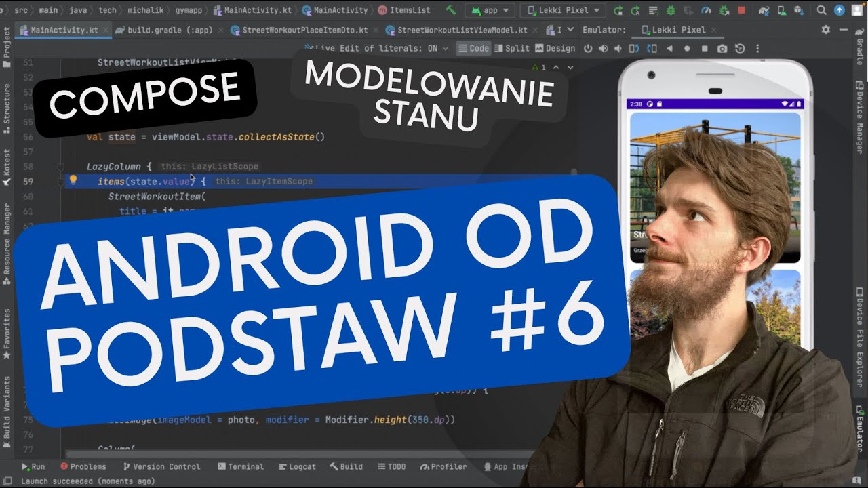
Task: Open the emulator panel settings gear
Action: [x=825, y=30]
